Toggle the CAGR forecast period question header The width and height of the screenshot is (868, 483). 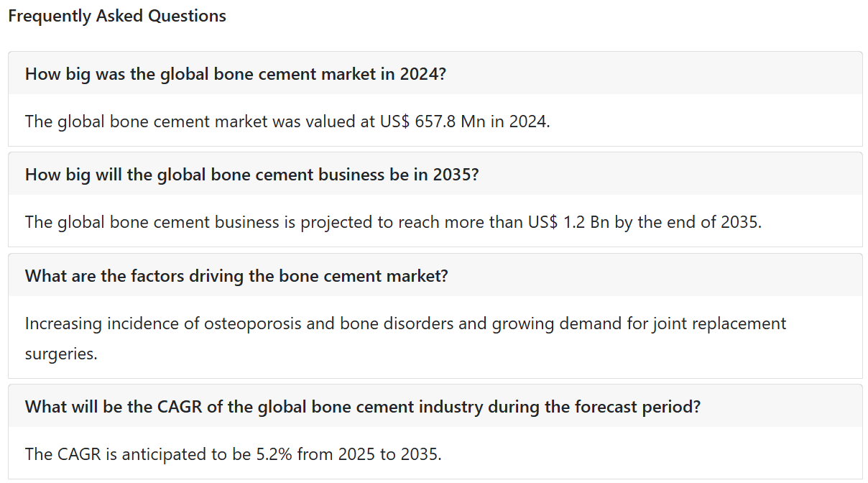tap(435, 406)
